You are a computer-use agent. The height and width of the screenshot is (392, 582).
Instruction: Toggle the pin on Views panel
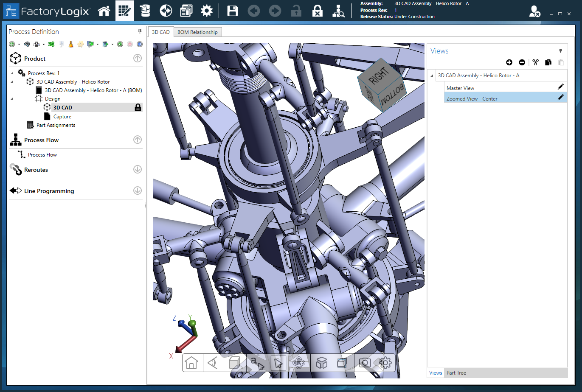560,50
